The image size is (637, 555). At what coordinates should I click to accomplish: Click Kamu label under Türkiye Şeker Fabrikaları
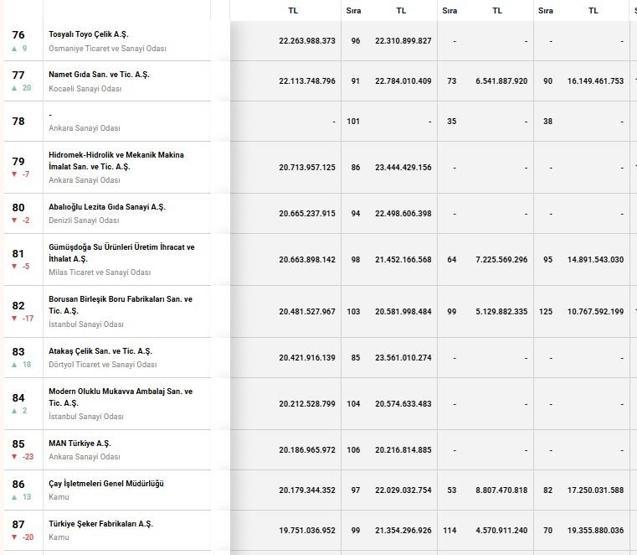click(x=58, y=538)
